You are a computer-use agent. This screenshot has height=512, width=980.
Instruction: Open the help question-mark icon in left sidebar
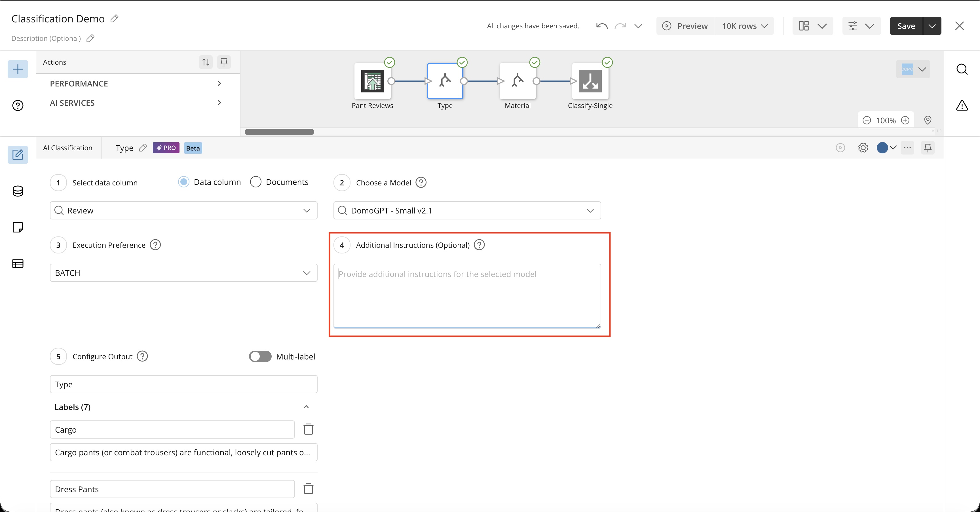coord(18,105)
